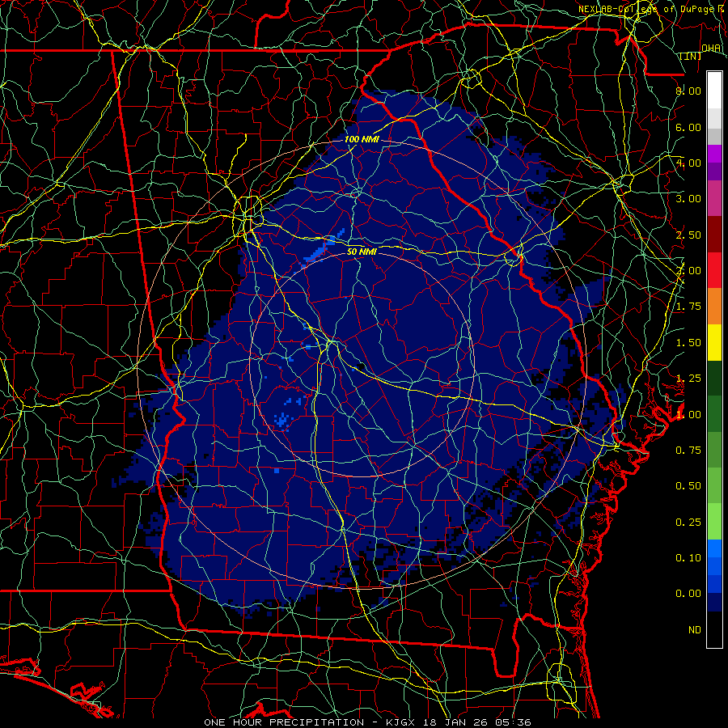Click the ND legend label

[x=695, y=630]
